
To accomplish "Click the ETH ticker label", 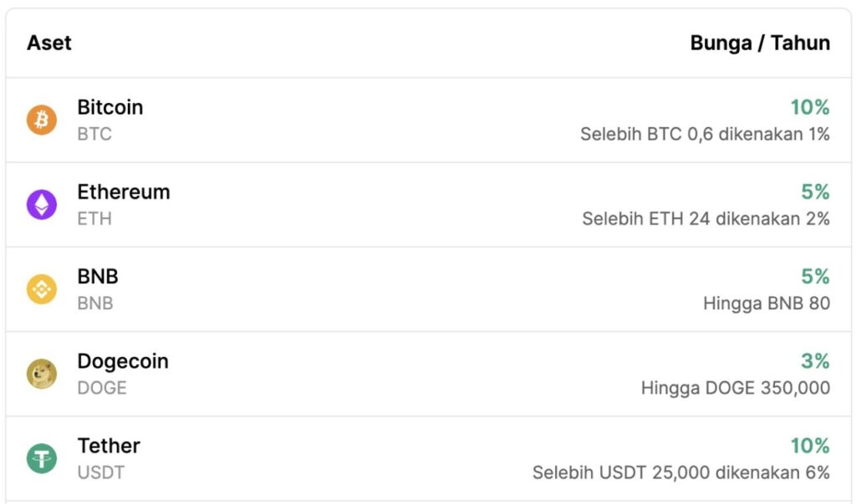I will point(94,219).
